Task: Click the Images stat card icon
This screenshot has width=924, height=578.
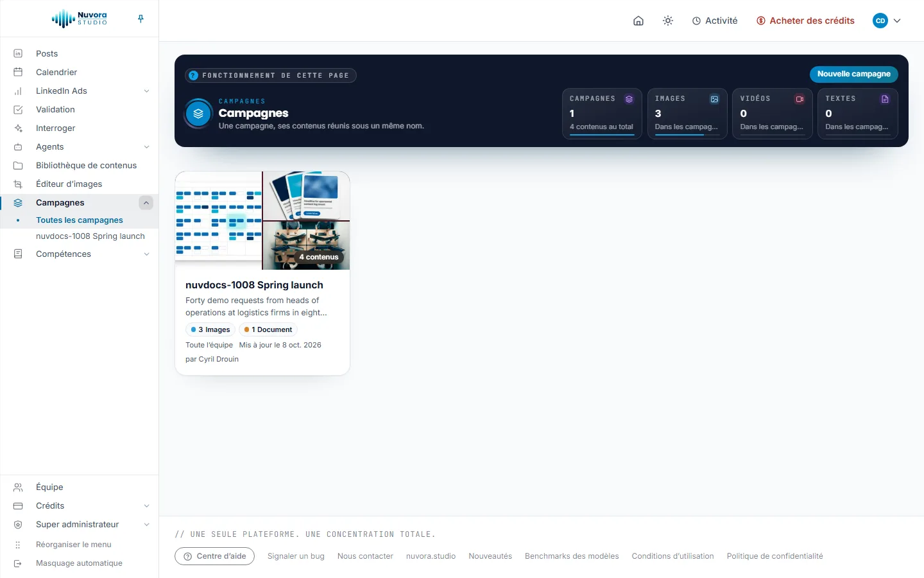Action: click(x=714, y=99)
